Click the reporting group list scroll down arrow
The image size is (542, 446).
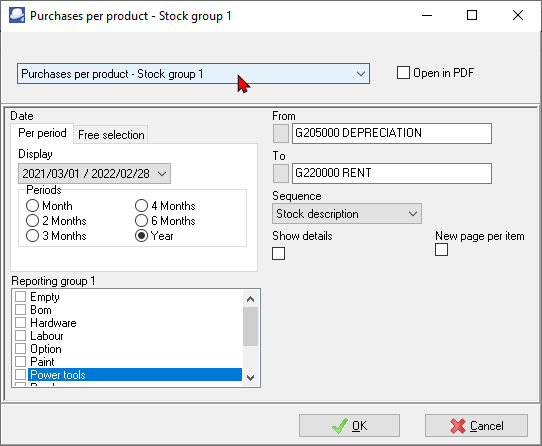pos(251,378)
